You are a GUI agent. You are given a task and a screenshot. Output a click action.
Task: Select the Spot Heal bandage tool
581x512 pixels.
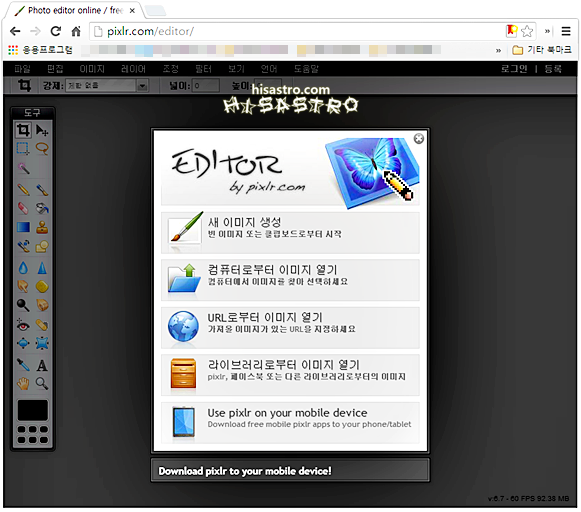42,325
